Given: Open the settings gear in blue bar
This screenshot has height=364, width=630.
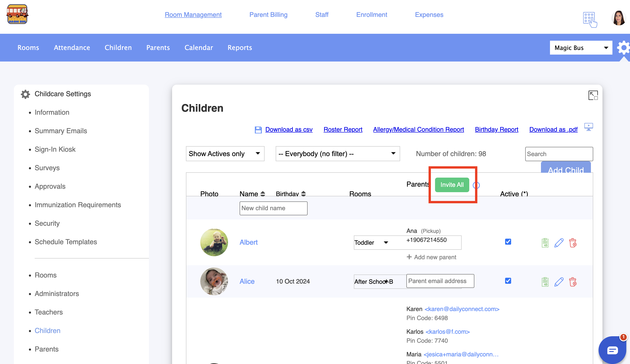Looking at the screenshot, I should [x=624, y=47].
